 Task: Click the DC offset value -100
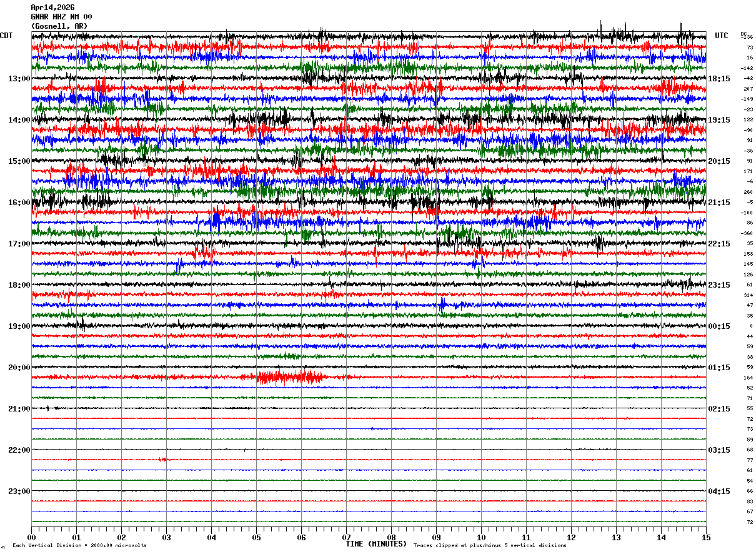click(x=747, y=213)
